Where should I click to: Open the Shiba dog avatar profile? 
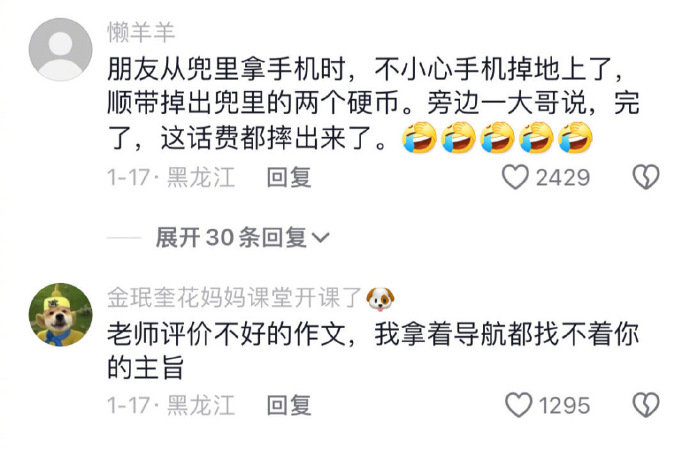coord(61,315)
